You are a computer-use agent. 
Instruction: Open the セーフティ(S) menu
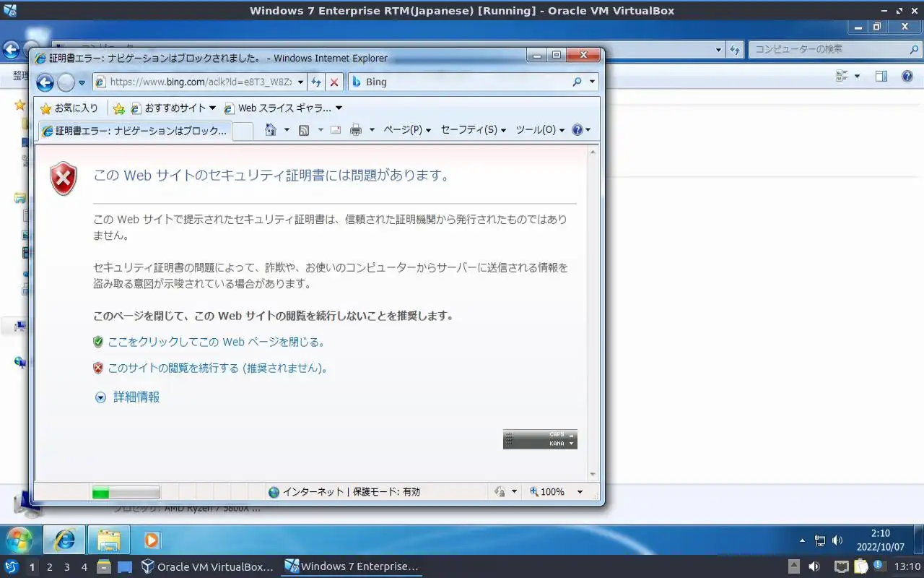click(474, 130)
